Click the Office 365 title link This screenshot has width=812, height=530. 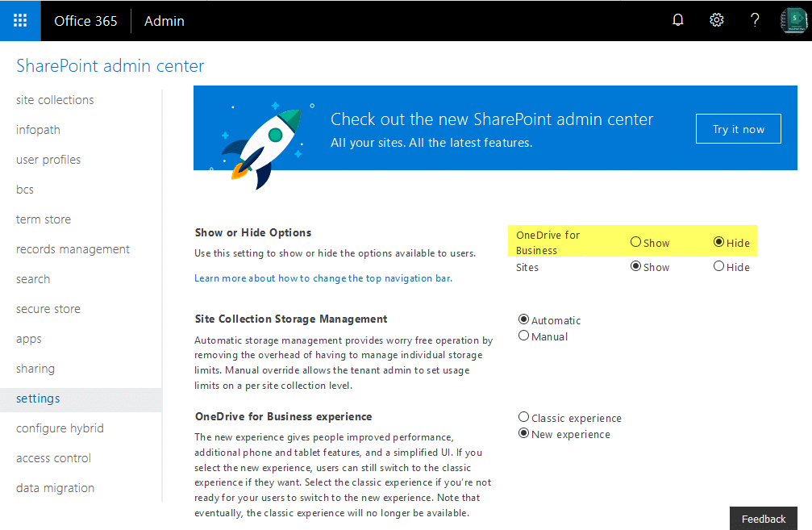coord(85,21)
